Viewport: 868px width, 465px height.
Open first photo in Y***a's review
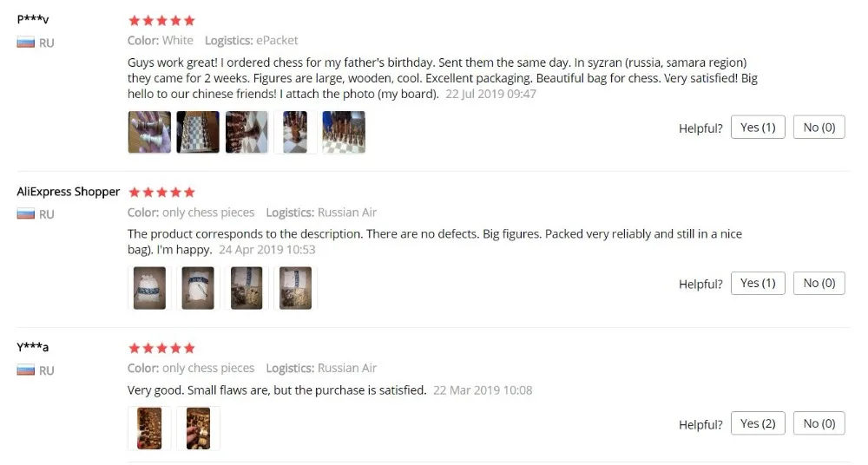pyautogui.click(x=149, y=428)
